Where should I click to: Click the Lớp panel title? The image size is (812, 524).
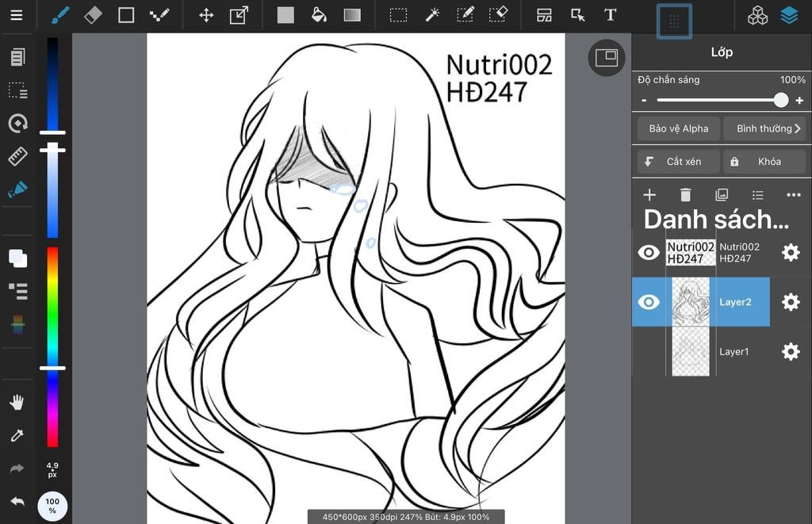coord(722,52)
